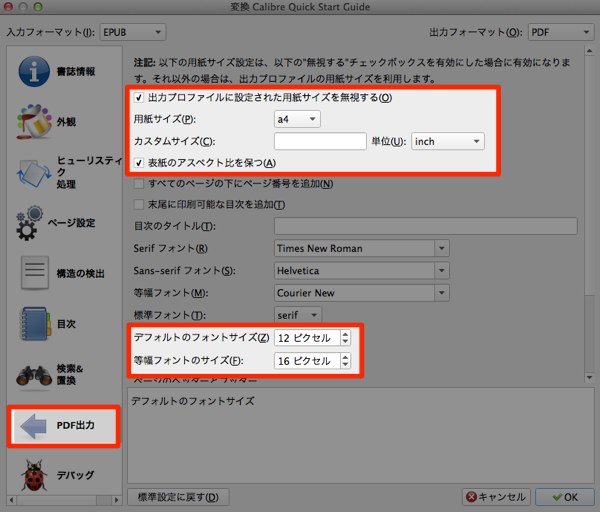Open ヒューリスティック処理 pages icon
Screen dimensions: 600x512
(34, 173)
